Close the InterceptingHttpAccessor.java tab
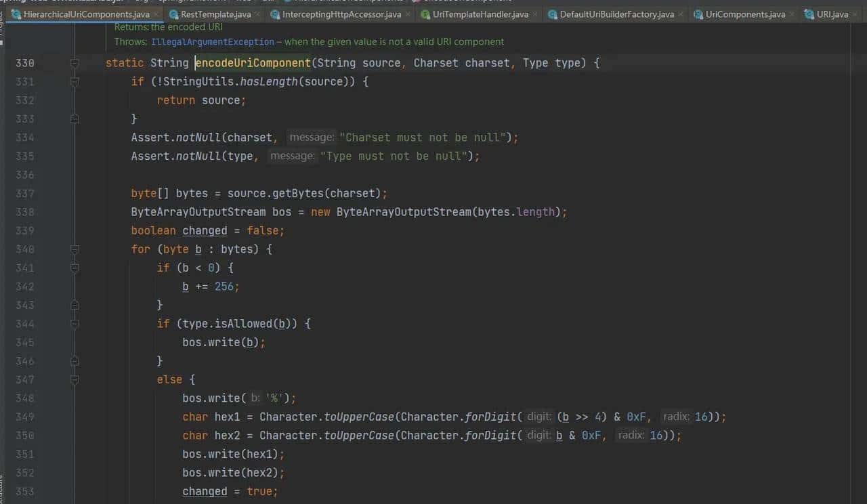 tap(408, 14)
